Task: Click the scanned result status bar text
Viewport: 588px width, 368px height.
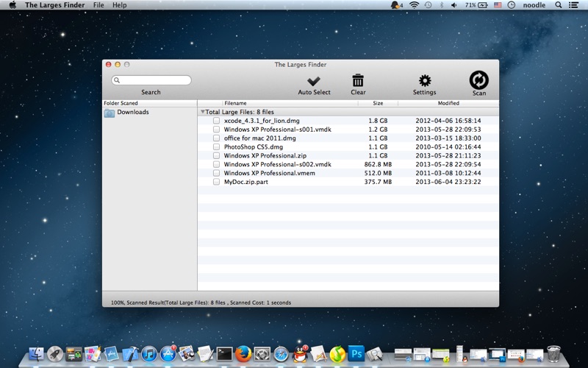Action: 201,302
